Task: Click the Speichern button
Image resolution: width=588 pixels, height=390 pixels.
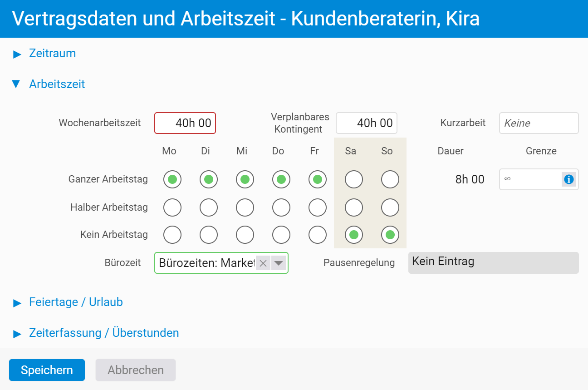Action: [47, 370]
